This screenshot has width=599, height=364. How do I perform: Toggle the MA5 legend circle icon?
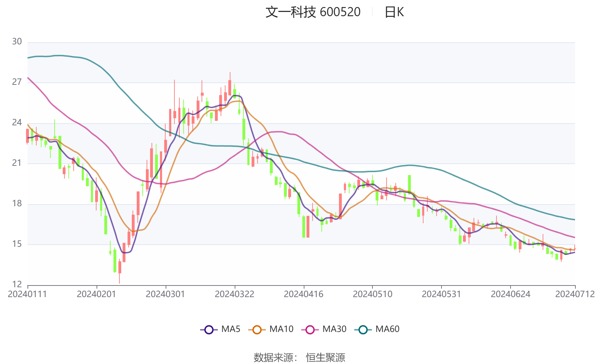pyautogui.click(x=209, y=330)
